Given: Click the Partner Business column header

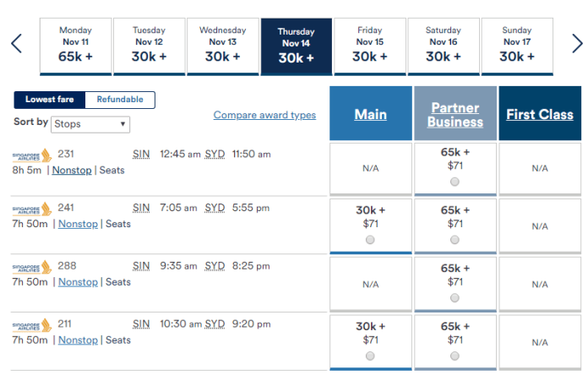Looking at the screenshot, I should coord(455,115).
